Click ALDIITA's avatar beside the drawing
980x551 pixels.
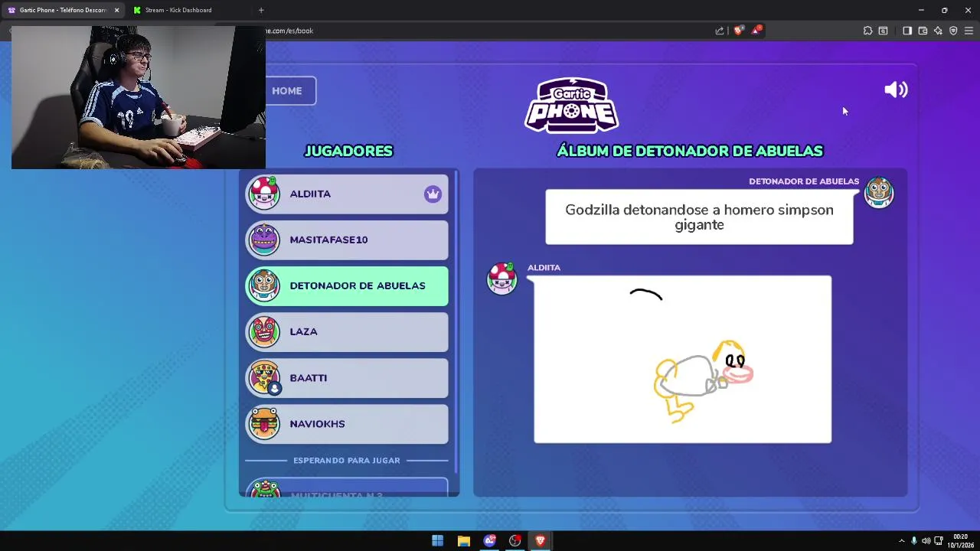coord(502,278)
